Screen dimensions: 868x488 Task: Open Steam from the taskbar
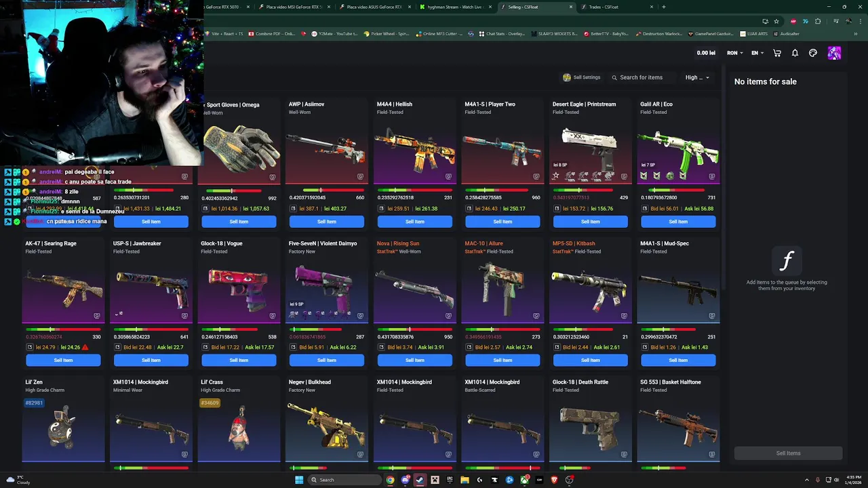pyautogui.click(x=420, y=480)
